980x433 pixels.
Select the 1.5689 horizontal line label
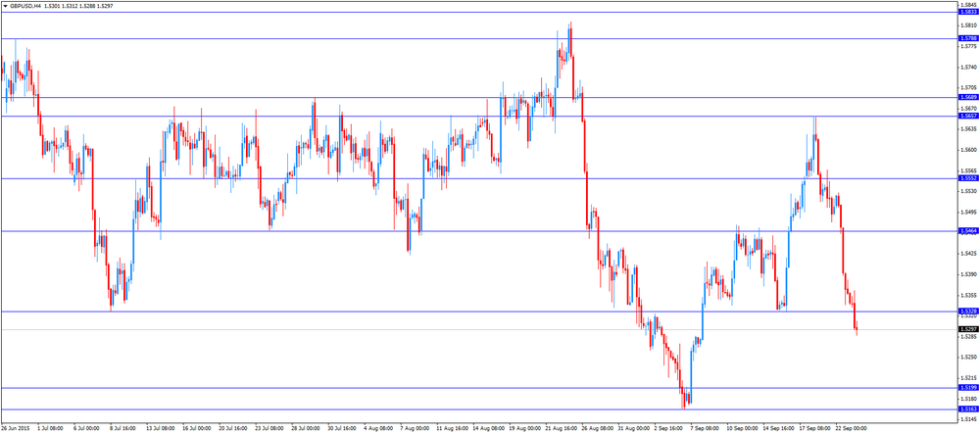tap(967, 97)
